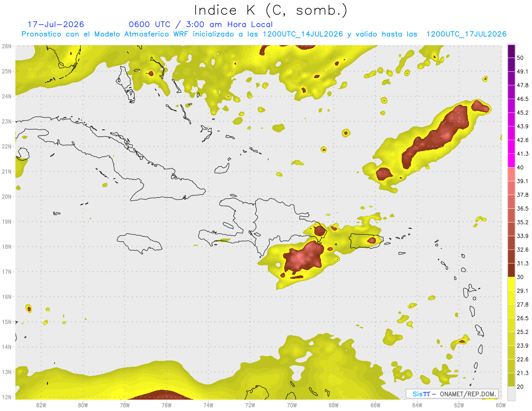Pick the gray legend swatch below 20
Image resolution: width=532 pixels, height=411 pixels.
(x=511, y=393)
